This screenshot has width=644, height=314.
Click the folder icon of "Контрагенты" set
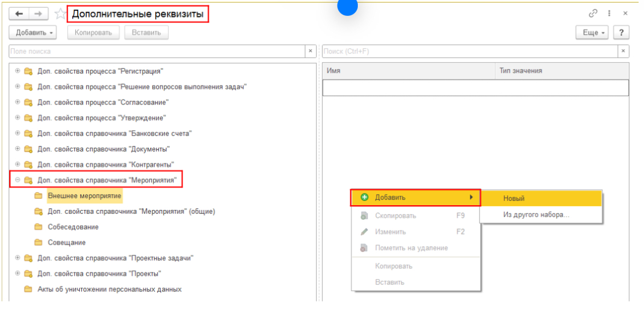28,165
